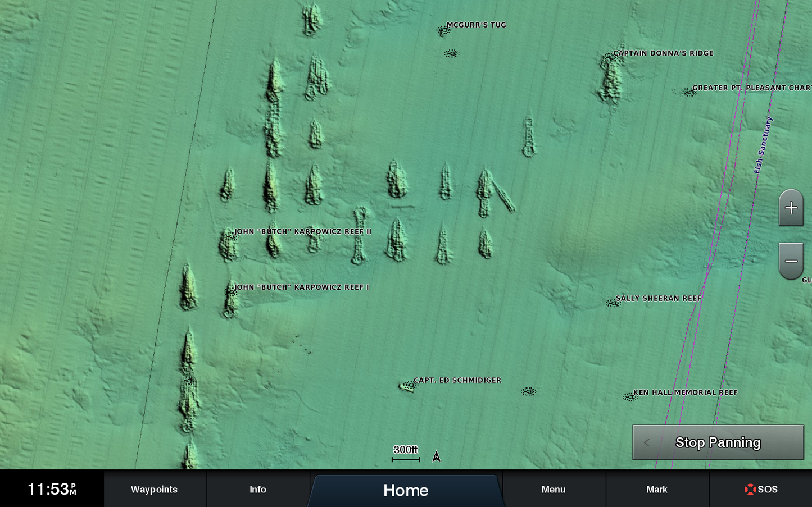This screenshot has height=507, width=812.
Task: Open the Waypoints screen
Action: tap(155, 489)
